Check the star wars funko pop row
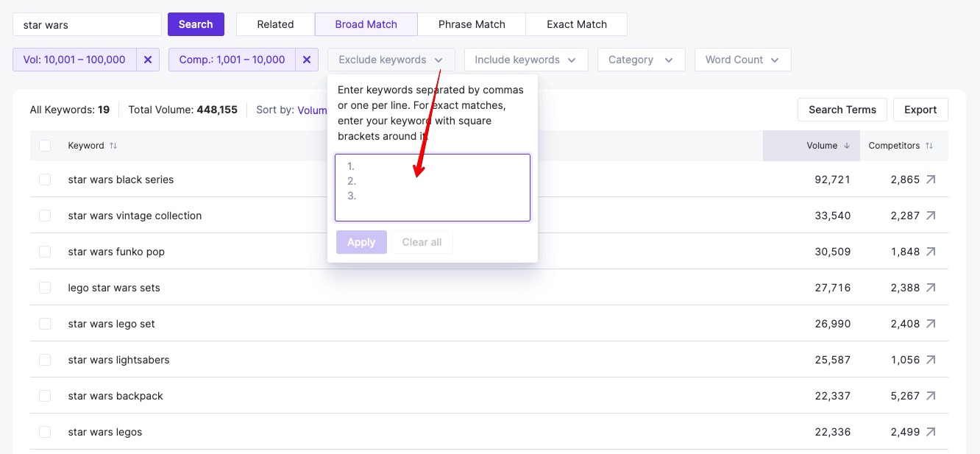 tap(45, 252)
